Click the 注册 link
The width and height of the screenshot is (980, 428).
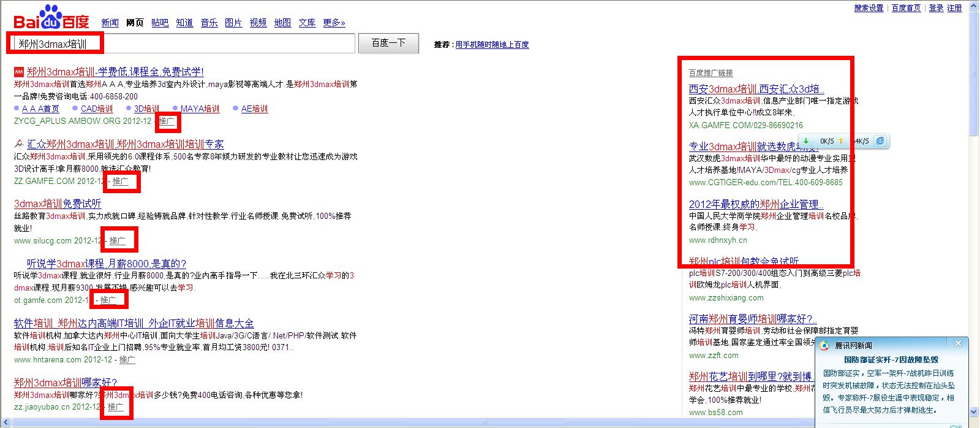point(954,8)
